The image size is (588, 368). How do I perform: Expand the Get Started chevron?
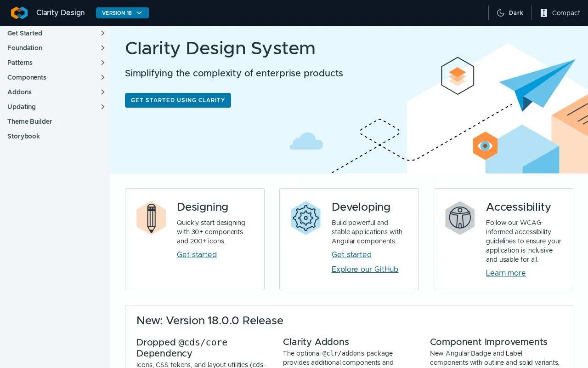[x=102, y=33]
